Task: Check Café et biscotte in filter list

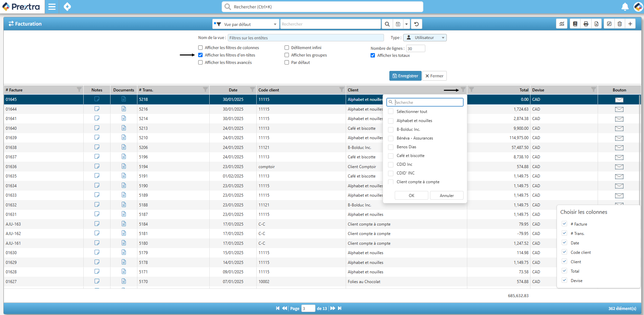Action: [x=391, y=156]
